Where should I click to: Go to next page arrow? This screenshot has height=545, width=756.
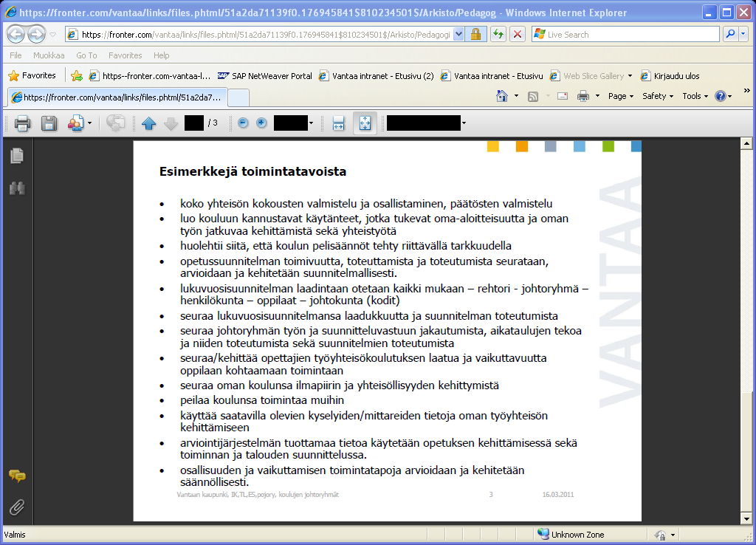point(171,123)
